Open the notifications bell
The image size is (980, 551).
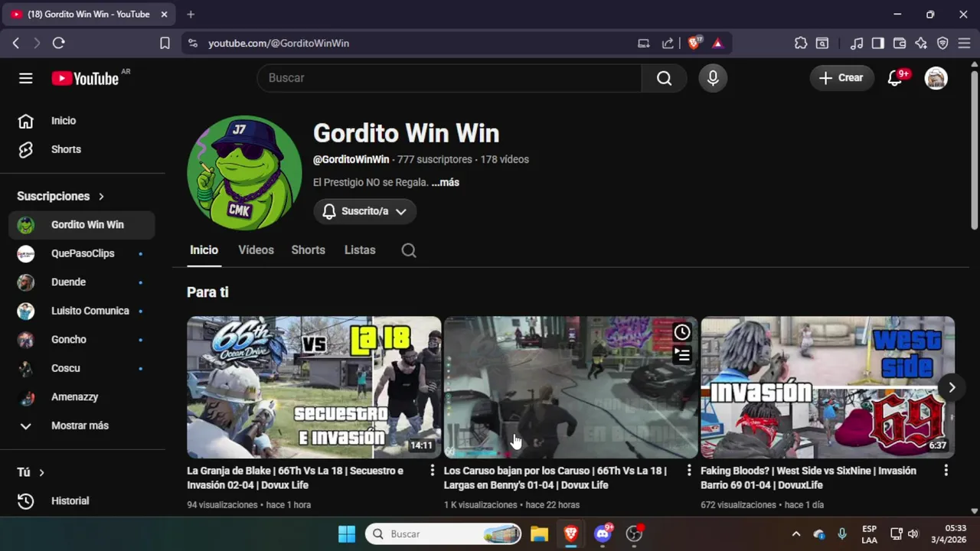tap(896, 78)
